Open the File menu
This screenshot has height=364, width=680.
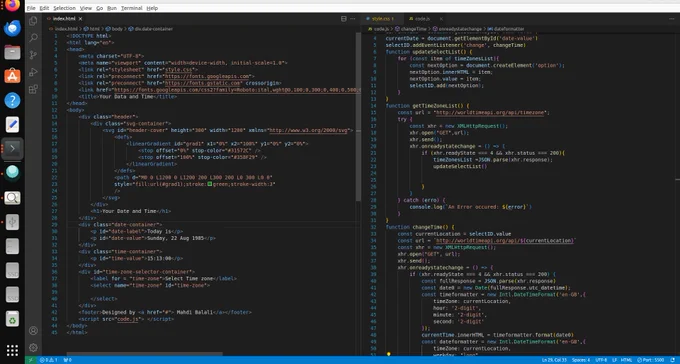point(31,8)
